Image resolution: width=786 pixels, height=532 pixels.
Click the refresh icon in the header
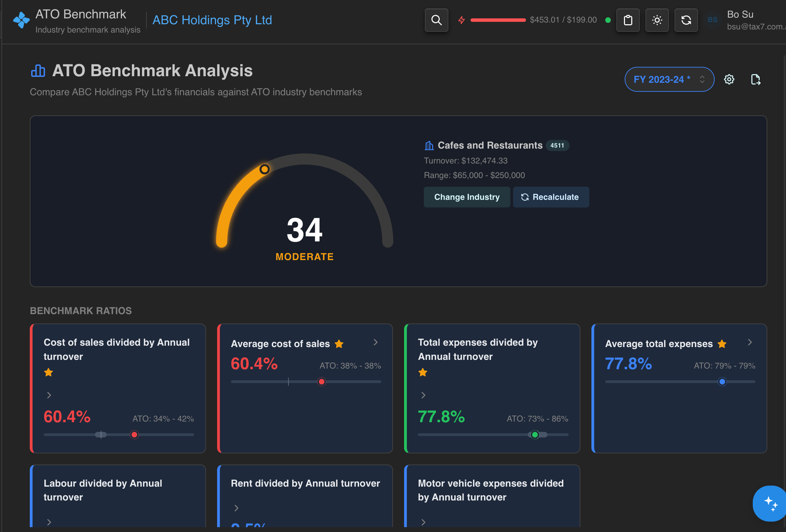coord(686,20)
